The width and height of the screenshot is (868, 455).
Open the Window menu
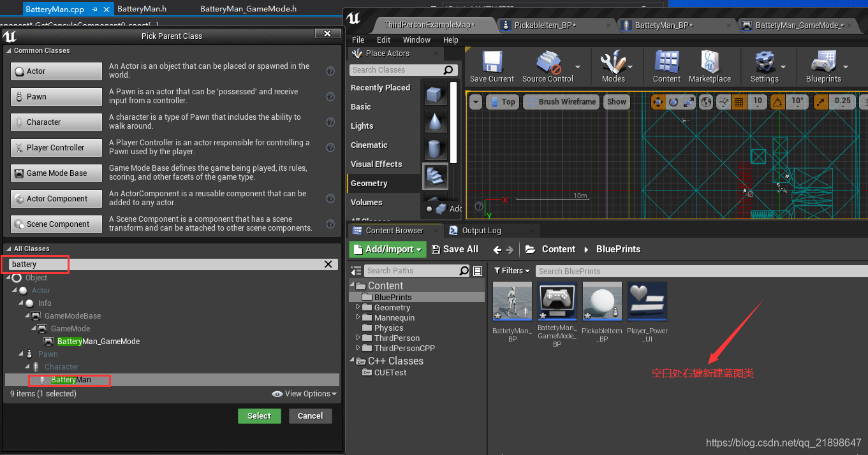(x=416, y=40)
